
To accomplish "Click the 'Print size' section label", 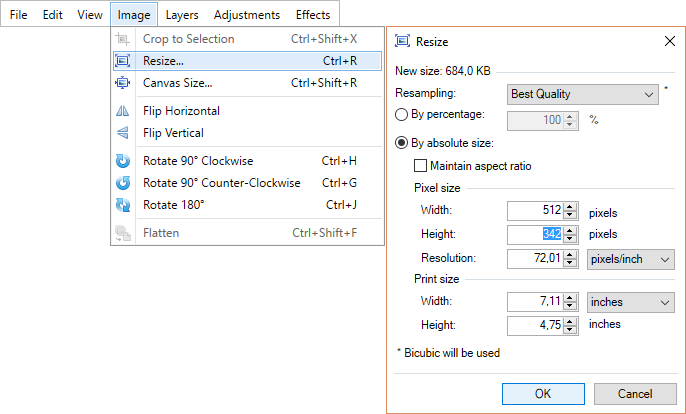I will pyautogui.click(x=437, y=279).
